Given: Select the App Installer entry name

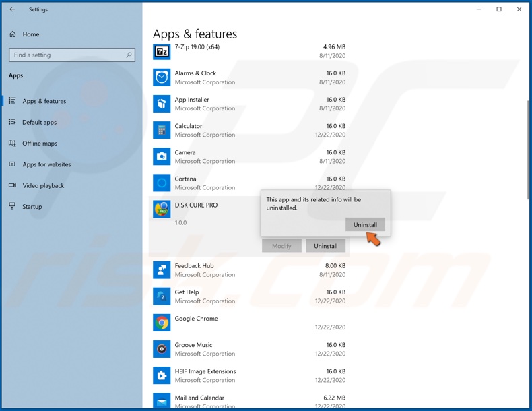Looking at the screenshot, I should pyautogui.click(x=192, y=100).
